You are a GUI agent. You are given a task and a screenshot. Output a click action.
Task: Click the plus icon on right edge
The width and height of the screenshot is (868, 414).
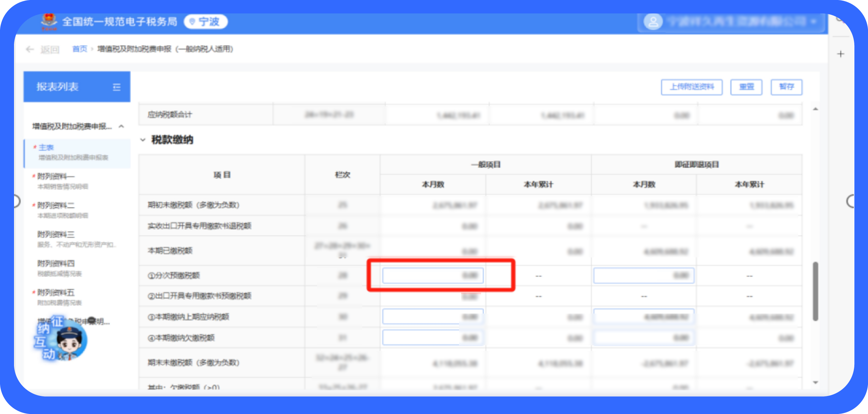841,54
